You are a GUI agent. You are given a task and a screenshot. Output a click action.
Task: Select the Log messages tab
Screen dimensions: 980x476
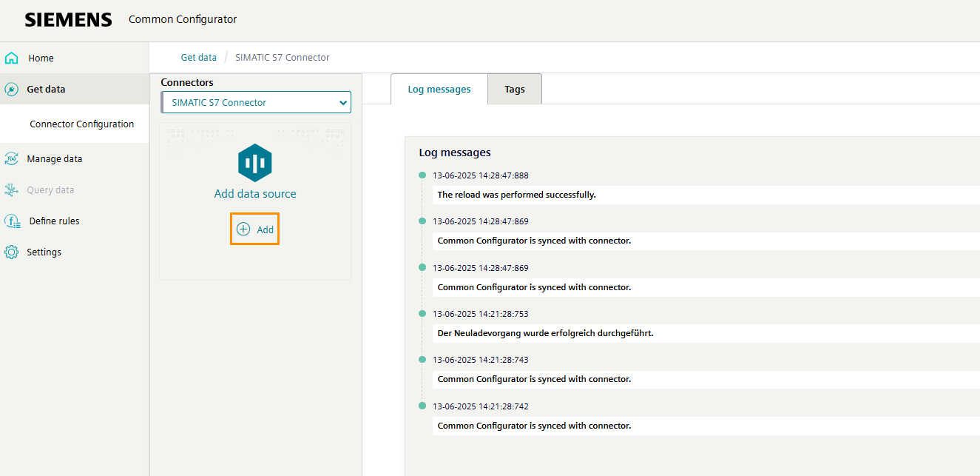point(439,88)
